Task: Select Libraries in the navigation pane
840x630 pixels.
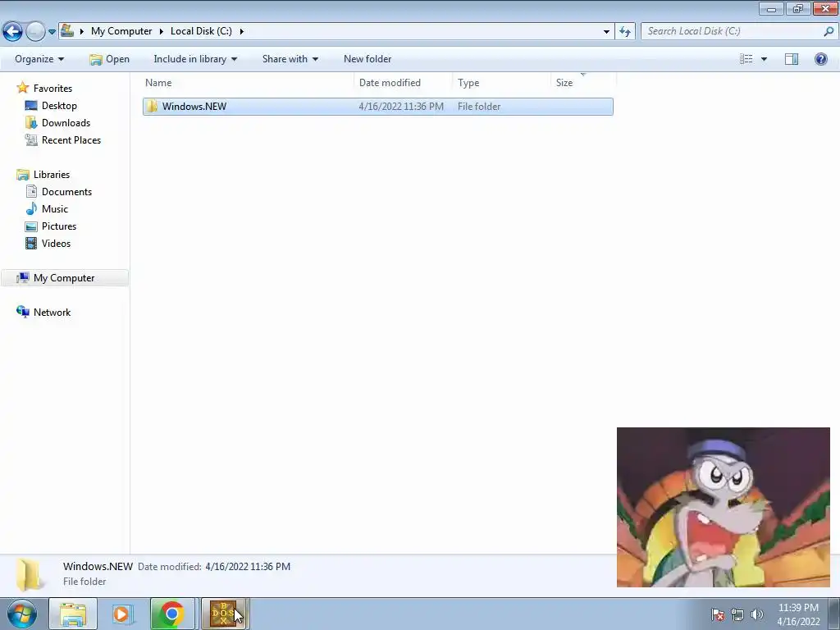Action: [52, 174]
